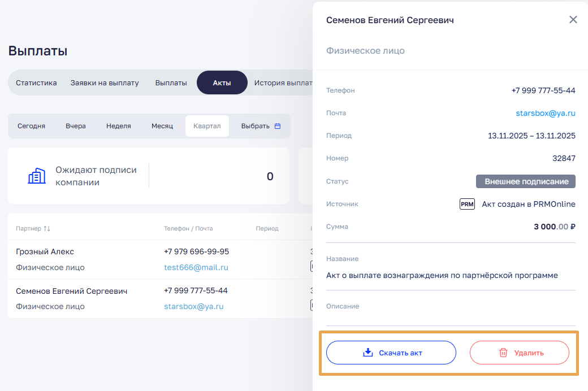Select the Месяц period filter

162,126
